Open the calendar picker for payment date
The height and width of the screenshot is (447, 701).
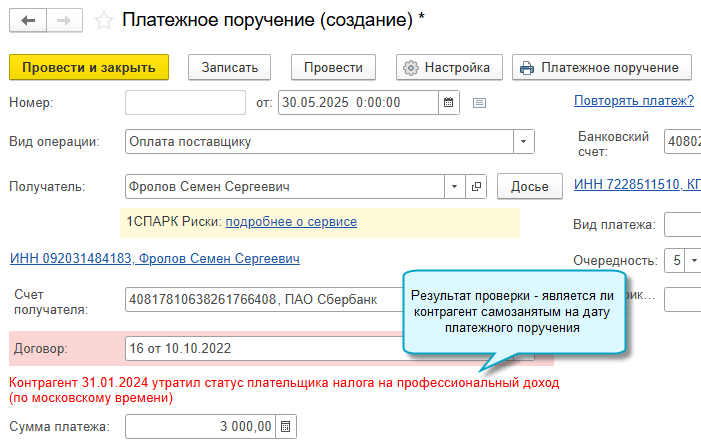point(449,102)
